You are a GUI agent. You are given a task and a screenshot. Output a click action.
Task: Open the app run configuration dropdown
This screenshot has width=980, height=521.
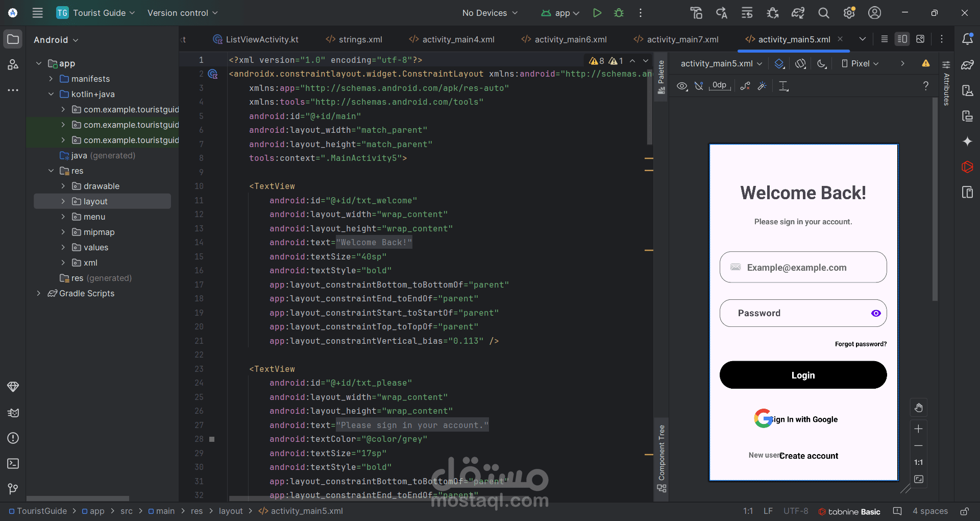(x=560, y=13)
